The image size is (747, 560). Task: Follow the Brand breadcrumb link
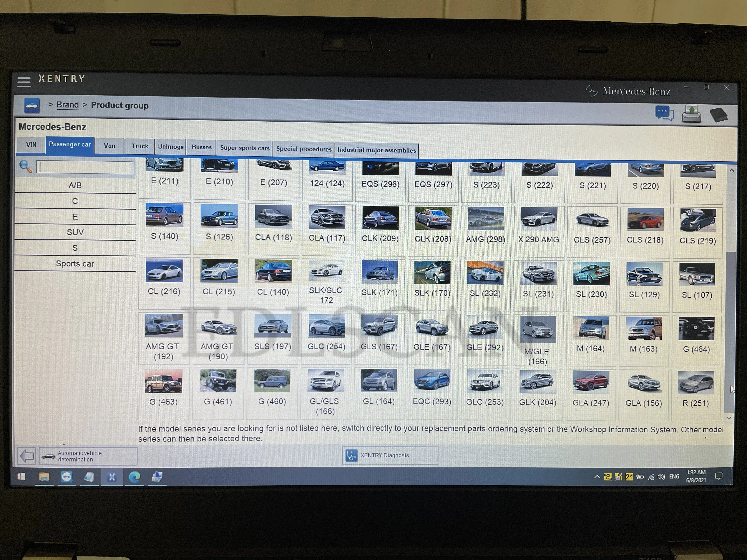[x=68, y=105]
